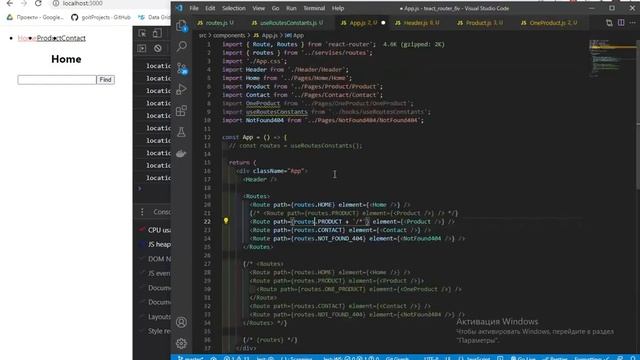Open the Data Grid bookmark

pos(153,17)
